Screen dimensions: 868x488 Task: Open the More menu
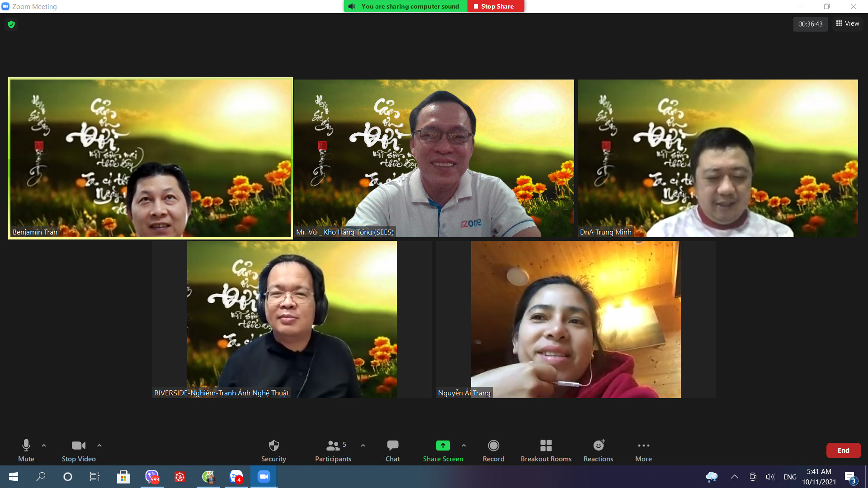pos(643,450)
